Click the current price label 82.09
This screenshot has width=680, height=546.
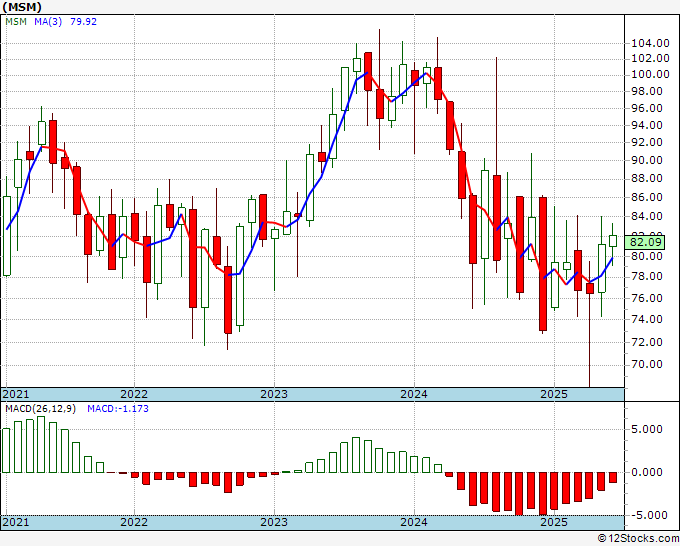click(646, 242)
